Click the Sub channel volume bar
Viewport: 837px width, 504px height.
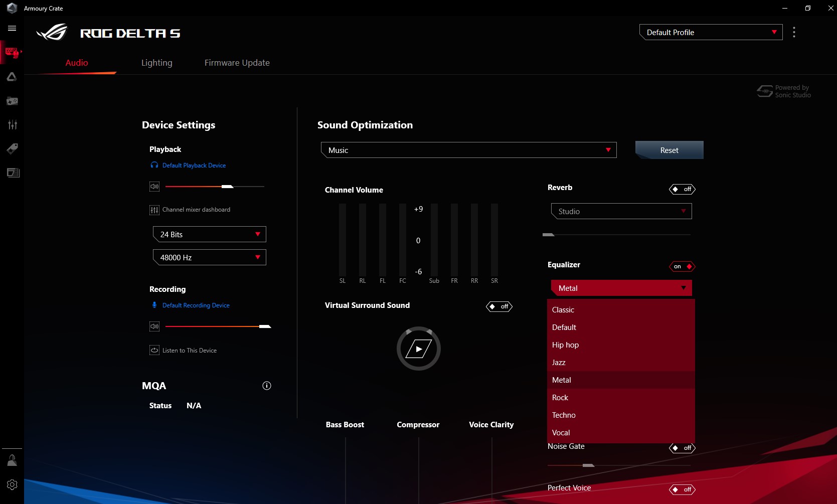[x=434, y=240]
